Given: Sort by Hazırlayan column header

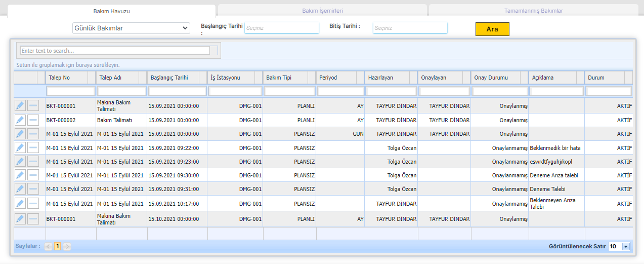Looking at the screenshot, I should [392, 78].
